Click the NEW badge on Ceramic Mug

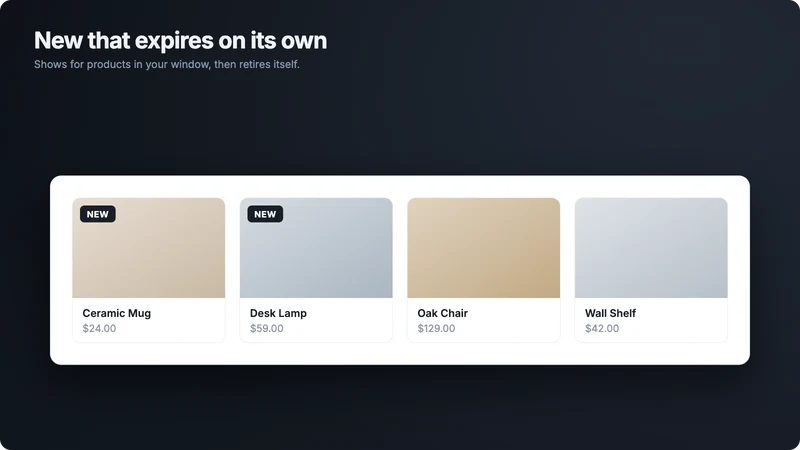coord(97,214)
